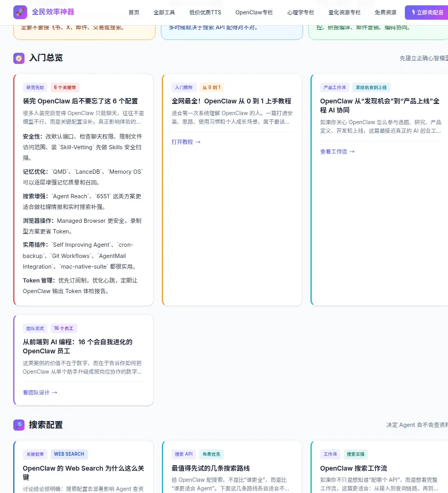This screenshot has height=493, width=448.
Task: Click the 16 个员工 tag
Action: [x=63, y=328]
